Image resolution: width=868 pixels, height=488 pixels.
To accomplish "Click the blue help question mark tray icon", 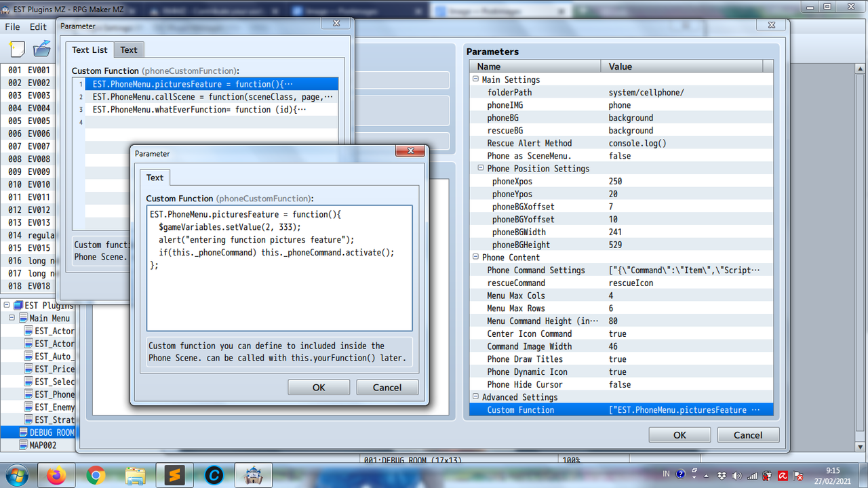I will [x=681, y=474].
